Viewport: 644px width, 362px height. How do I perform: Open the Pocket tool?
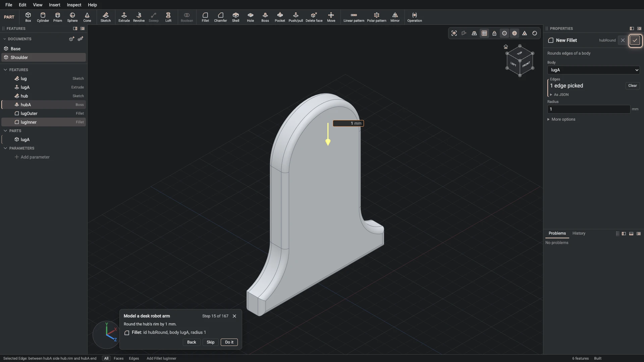tap(280, 17)
